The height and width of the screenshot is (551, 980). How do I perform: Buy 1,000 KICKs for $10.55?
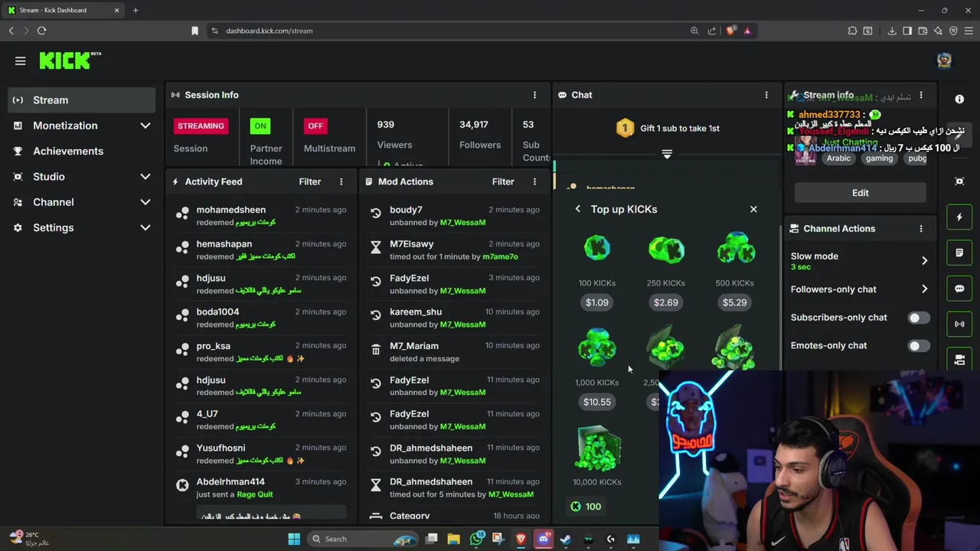point(597,402)
